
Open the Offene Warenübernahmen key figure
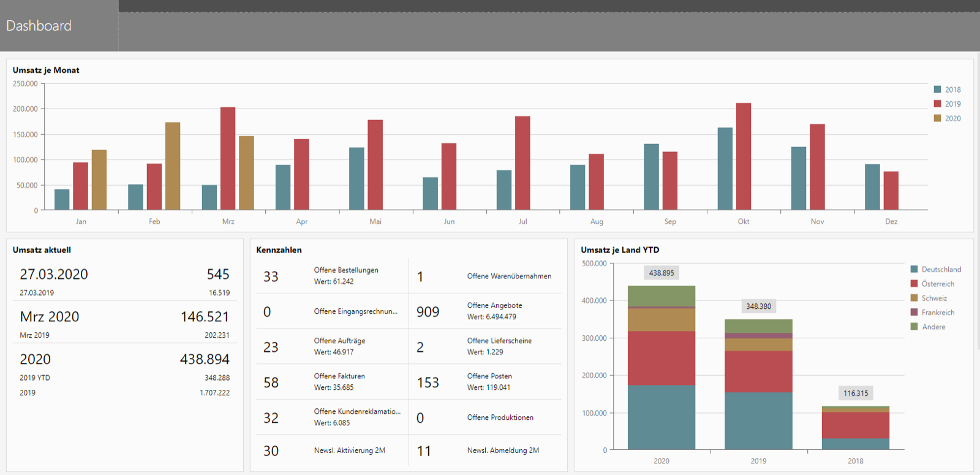pyautogui.click(x=486, y=276)
